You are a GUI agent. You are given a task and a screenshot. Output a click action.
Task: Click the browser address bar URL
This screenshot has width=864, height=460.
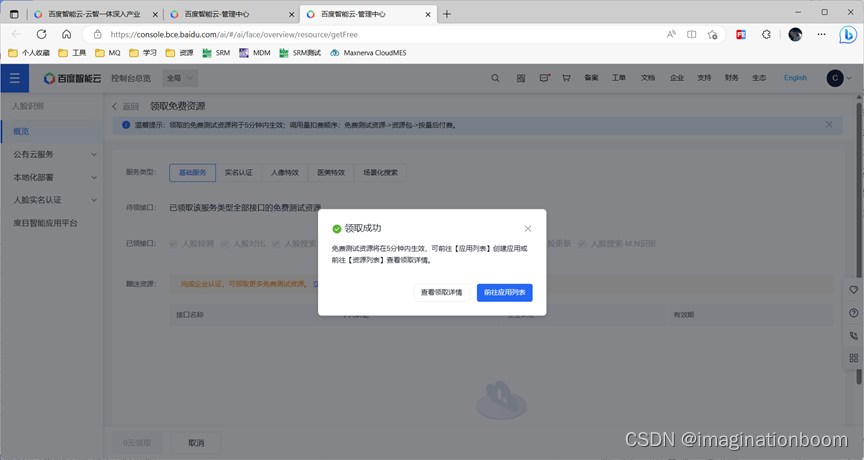(234, 34)
